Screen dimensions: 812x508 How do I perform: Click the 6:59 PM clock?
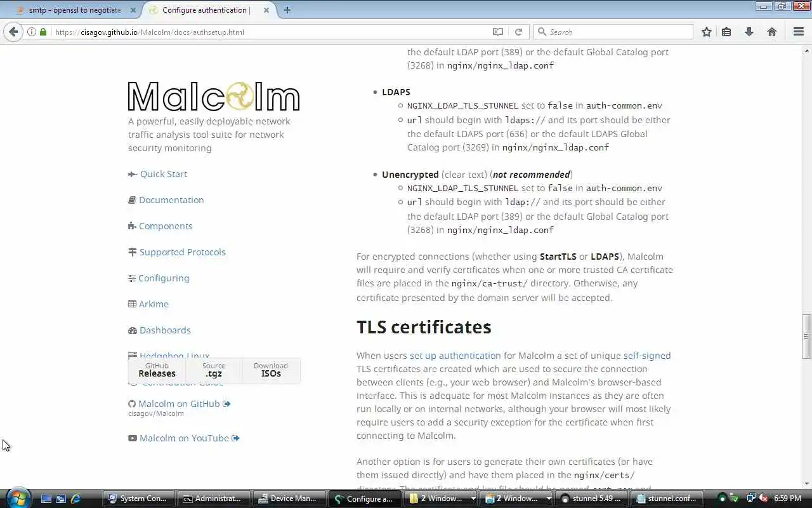pos(787,498)
